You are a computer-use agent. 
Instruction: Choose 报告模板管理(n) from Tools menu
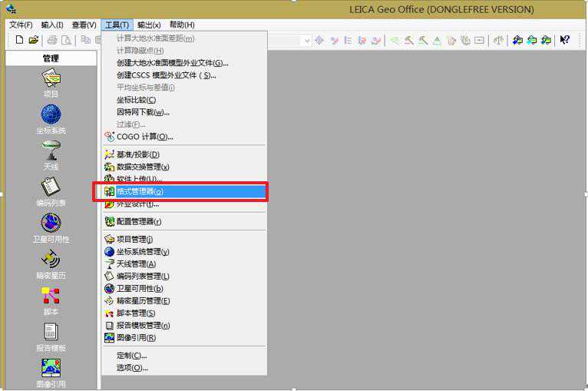click(184, 326)
